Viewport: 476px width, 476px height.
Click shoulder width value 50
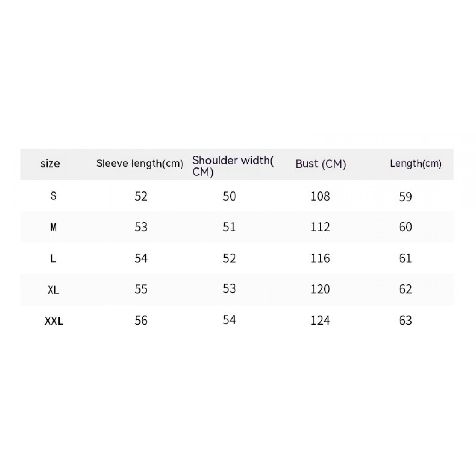229,196
